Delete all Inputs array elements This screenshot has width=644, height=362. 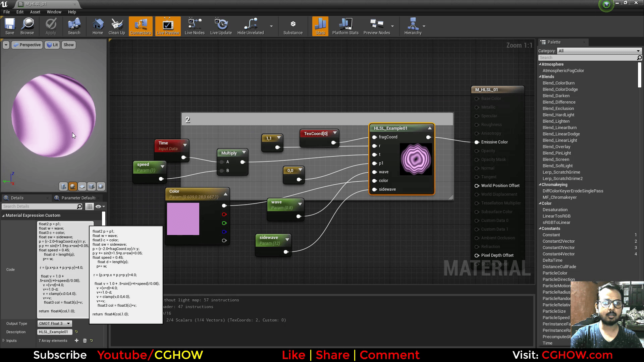(85, 341)
